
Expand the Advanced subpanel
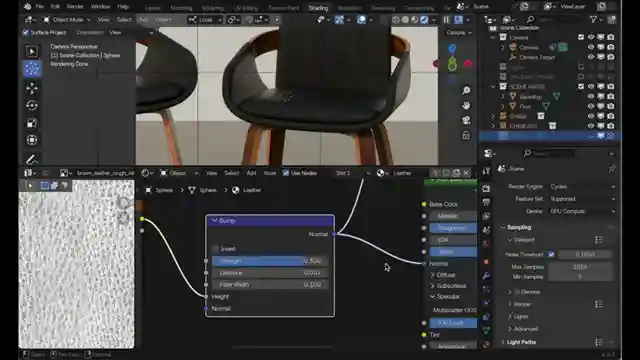click(510, 329)
